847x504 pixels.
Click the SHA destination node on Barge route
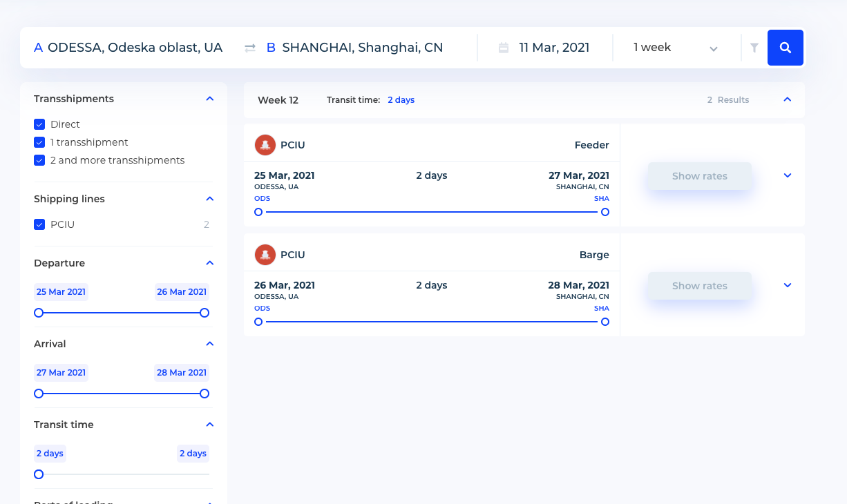point(605,322)
